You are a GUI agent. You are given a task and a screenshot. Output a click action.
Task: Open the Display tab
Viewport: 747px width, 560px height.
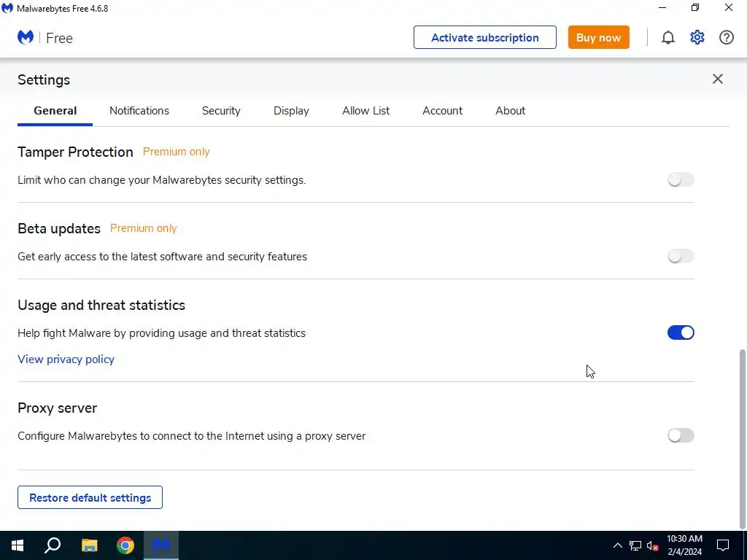(x=291, y=111)
